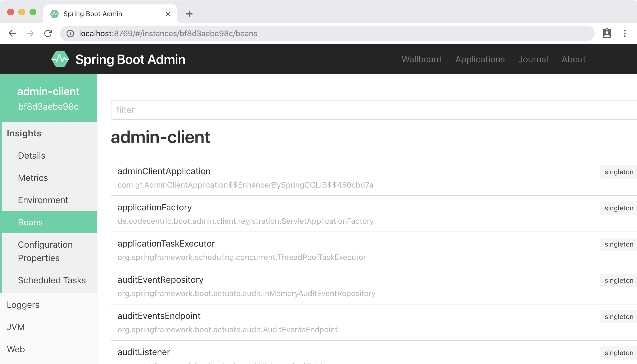Click the adminClientApplication singleton badge
This screenshot has width=637, height=364.
[619, 172]
